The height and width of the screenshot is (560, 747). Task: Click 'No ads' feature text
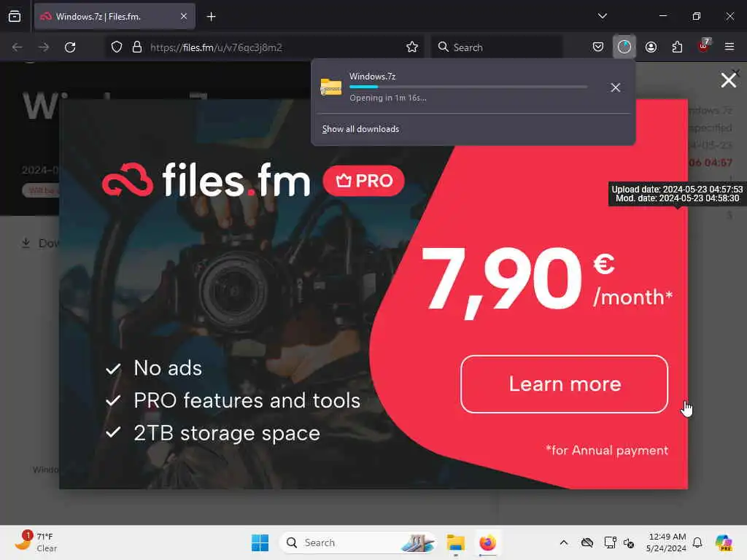click(x=168, y=368)
